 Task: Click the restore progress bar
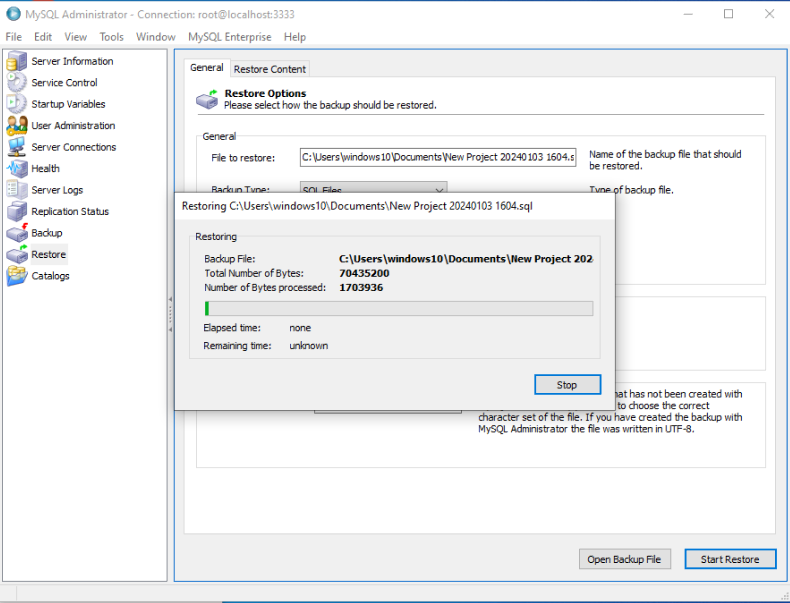tap(398, 308)
